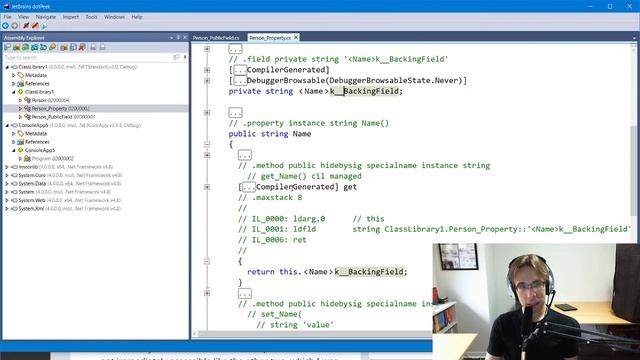Click the References icon under ConsoleApp5
The width and height of the screenshot is (640, 360).
(20, 142)
